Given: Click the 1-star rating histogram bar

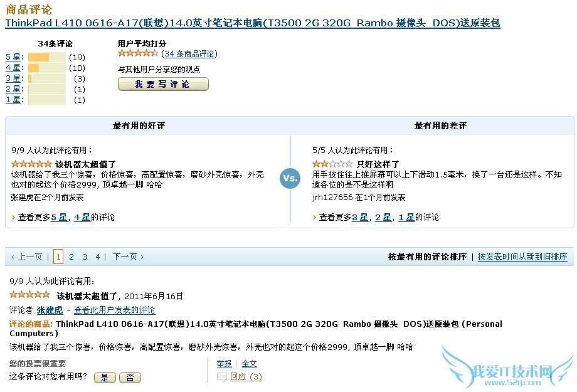Looking at the screenshot, I should point(47,100).
